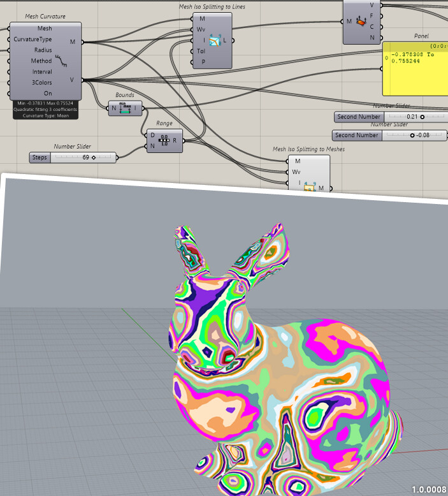
Task: Click the Second Number label of 0.21 slider
Action: tap(359, 117)
